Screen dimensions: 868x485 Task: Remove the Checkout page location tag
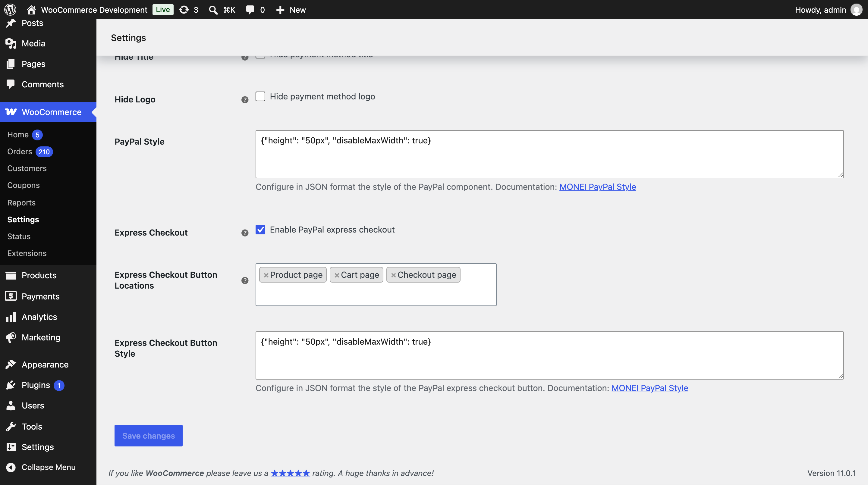tap(394, 275)
